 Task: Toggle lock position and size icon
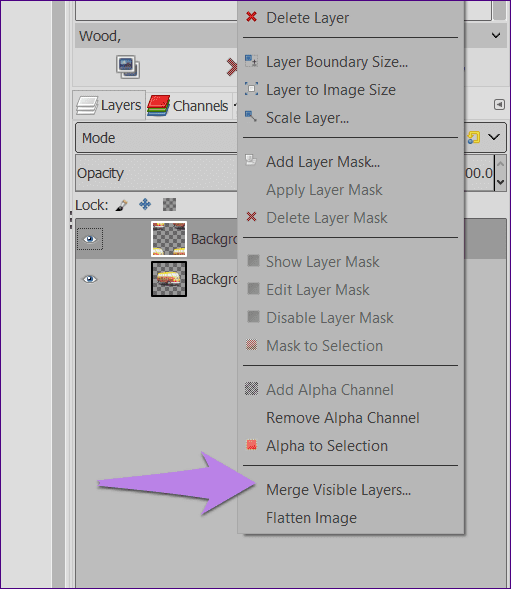click(x=145, y=204)
